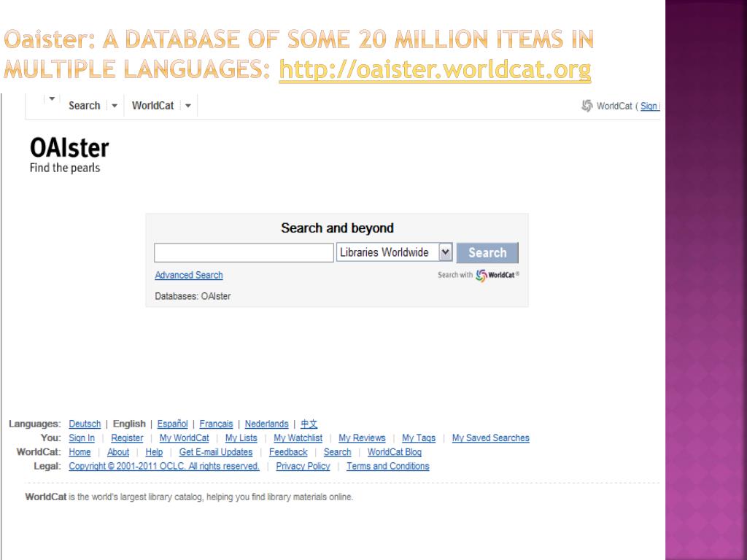Open the OCLC Copyright link
Viewport: 747px width, 560px height.
pos(164,467)
